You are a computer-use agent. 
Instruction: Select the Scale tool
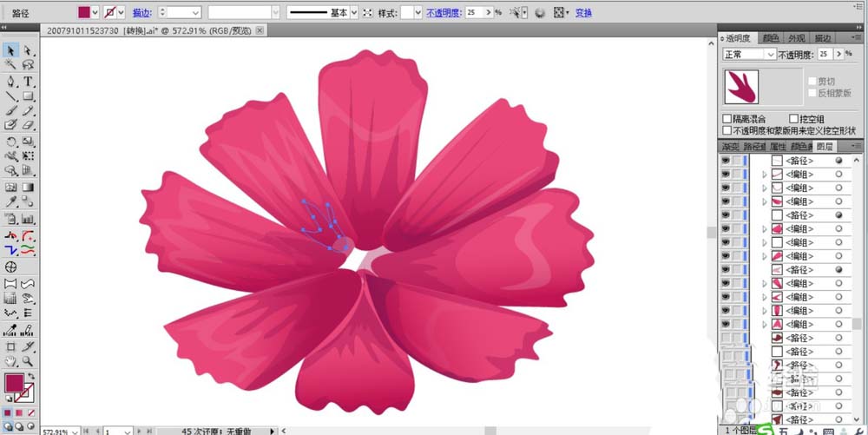click(x=29, y=142)
